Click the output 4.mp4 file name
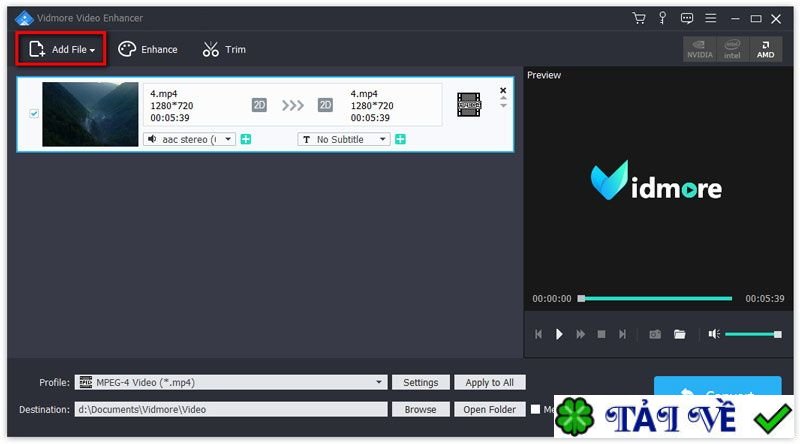Viewport: 800px width, 444px height. [364, 94]
